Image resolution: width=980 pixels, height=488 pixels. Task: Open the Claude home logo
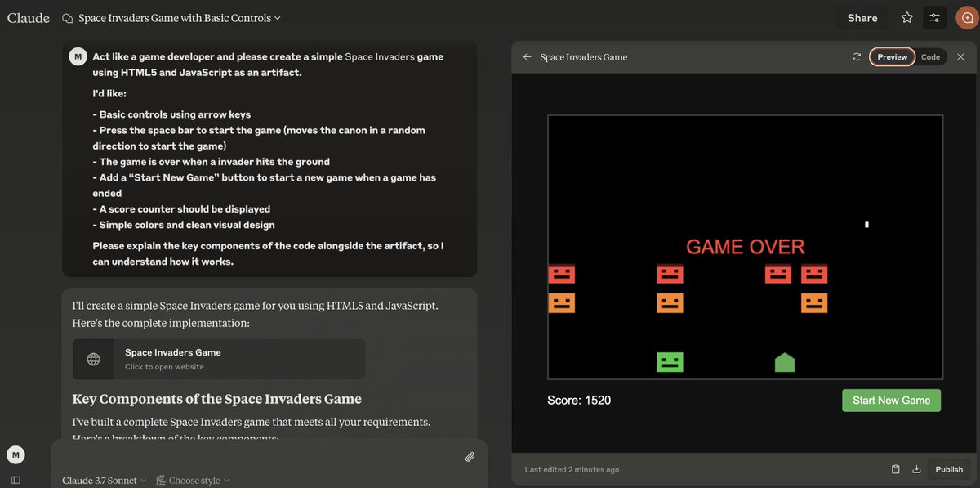[29, 18]
